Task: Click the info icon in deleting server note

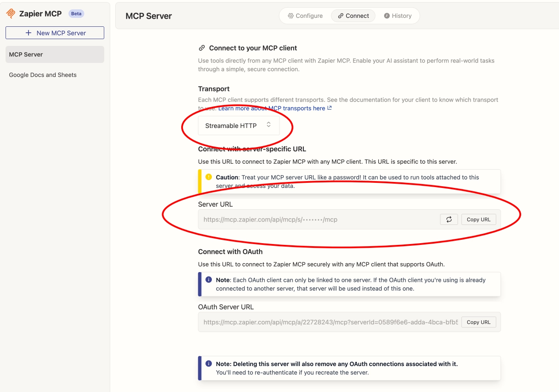Action: (208, 364)
